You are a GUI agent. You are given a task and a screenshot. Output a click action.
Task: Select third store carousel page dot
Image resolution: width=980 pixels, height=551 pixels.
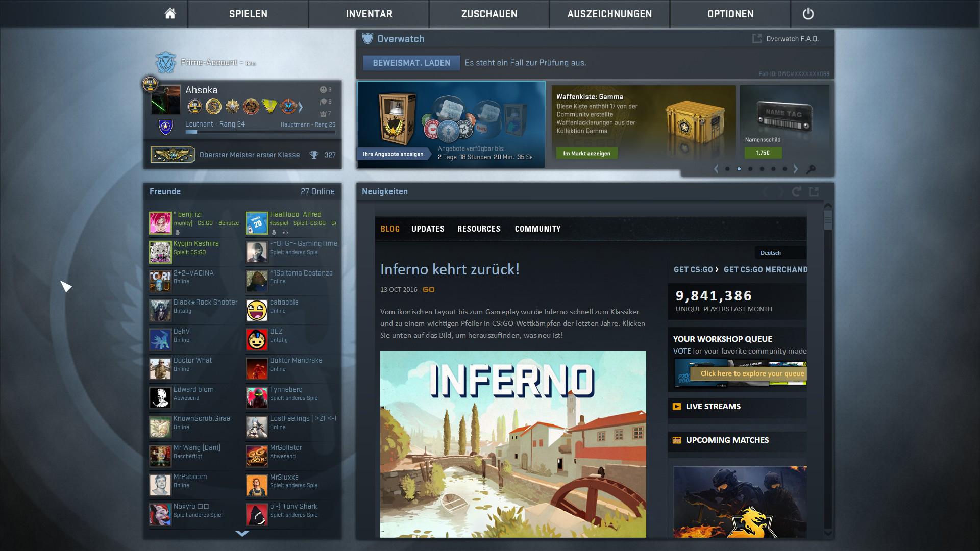750,169
